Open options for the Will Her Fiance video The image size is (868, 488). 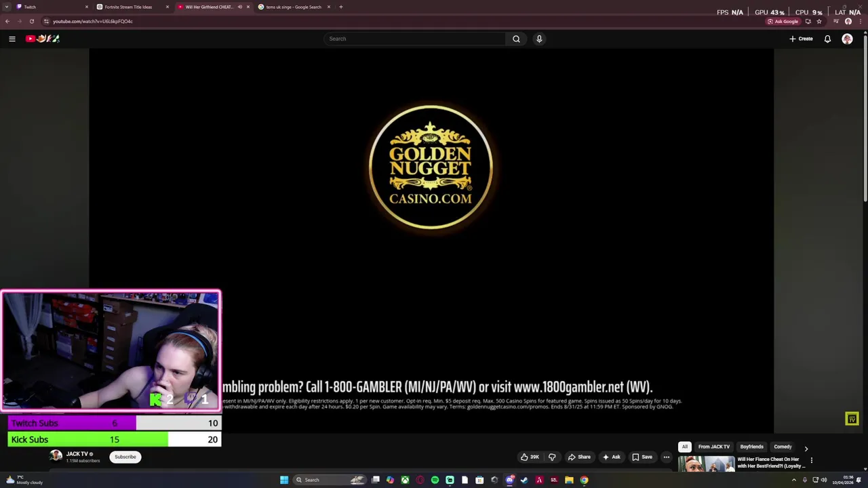[x=811, y=460]
